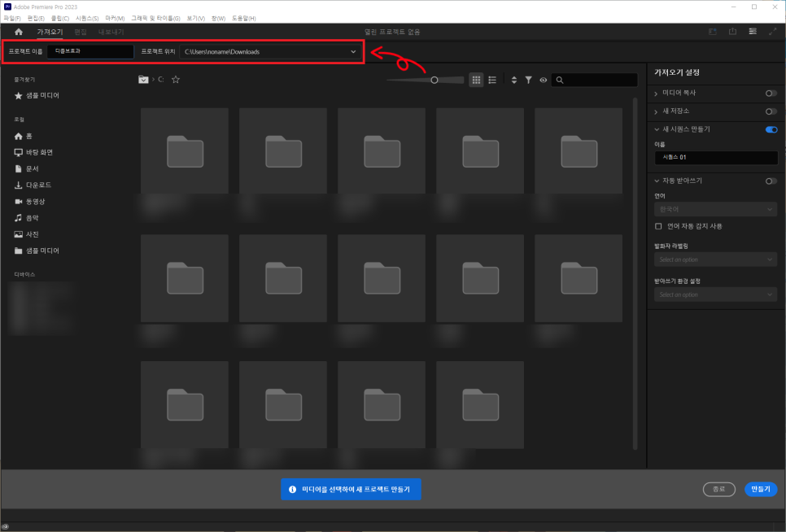Switch to grid thumbnail view
This screenshot has height=532, width=786.
click(x=476, y=80)
